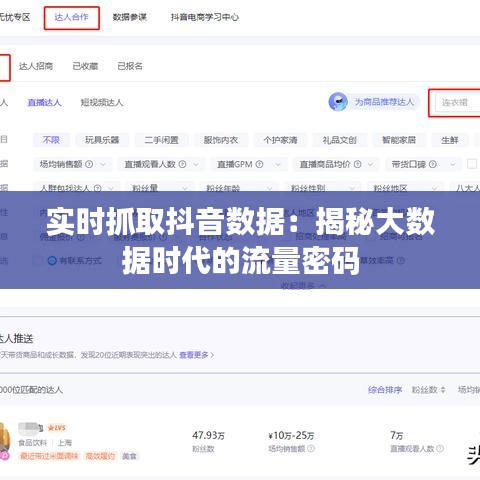The height and width of the screenshot is (480, 480).
Task: Click the robot assistant avatar icon
Action: (338, 102)
